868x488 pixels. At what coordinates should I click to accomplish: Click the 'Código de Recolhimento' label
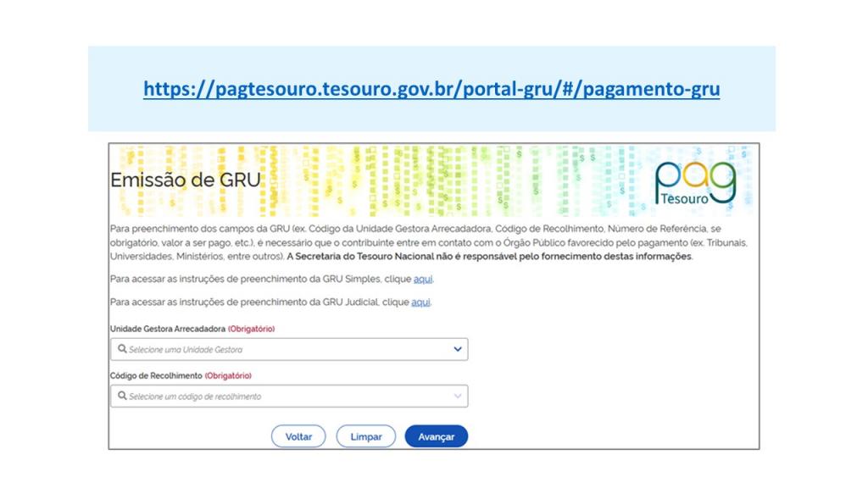point(156,375)
